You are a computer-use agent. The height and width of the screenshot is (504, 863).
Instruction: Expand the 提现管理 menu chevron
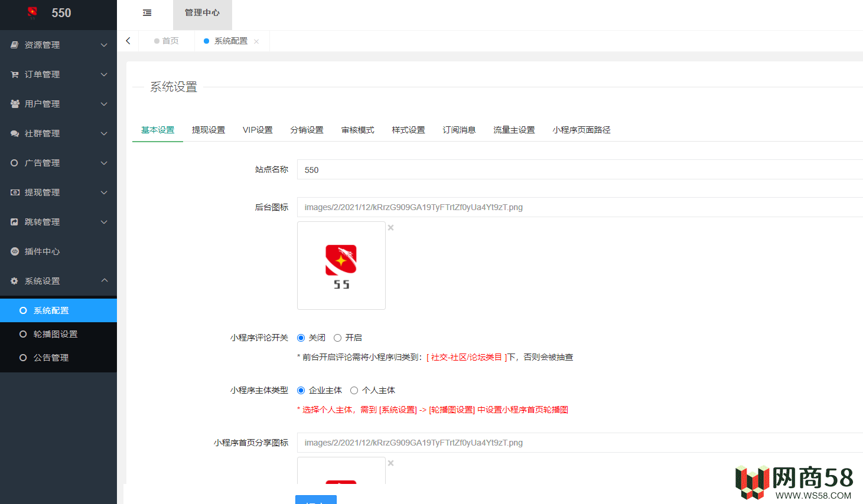click(x=104, y=192)
